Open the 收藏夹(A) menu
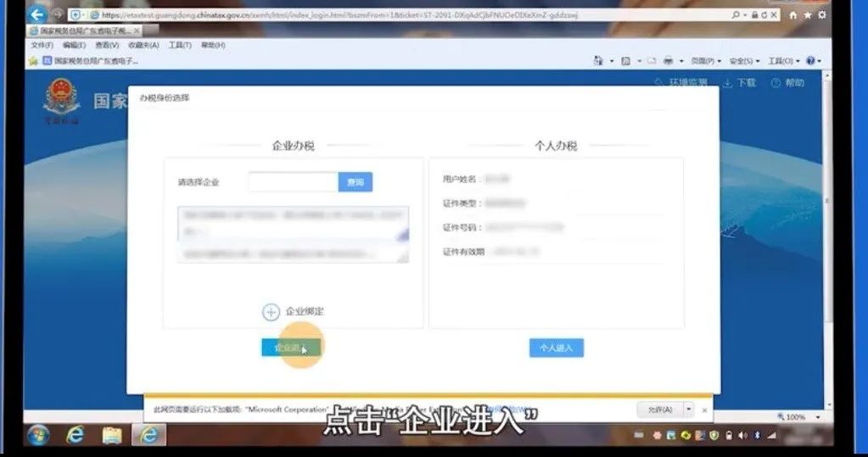The height and width of the screenshot is (457, 868). [143, 45]
